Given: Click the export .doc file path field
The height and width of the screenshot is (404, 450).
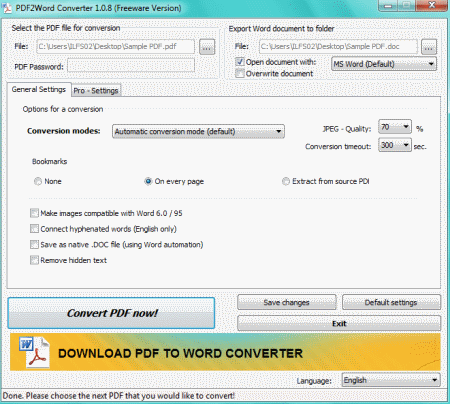Looking at the screenshot, I should (338, 46).
